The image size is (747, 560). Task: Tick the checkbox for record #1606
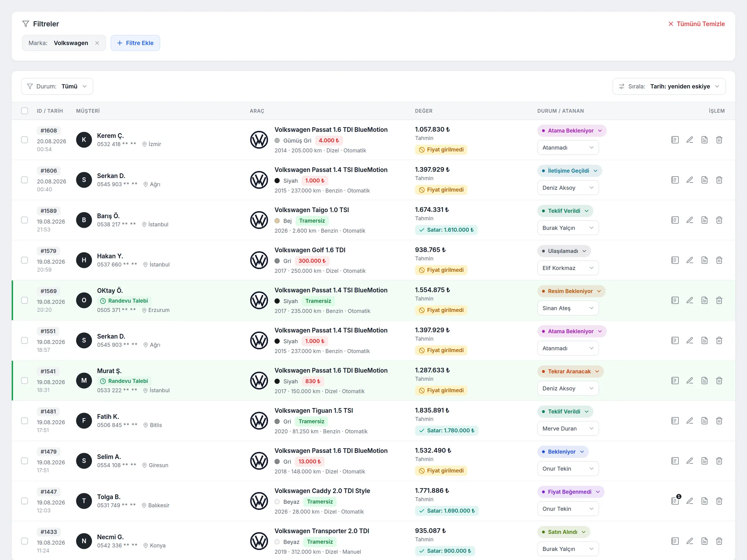pos(25,180)
